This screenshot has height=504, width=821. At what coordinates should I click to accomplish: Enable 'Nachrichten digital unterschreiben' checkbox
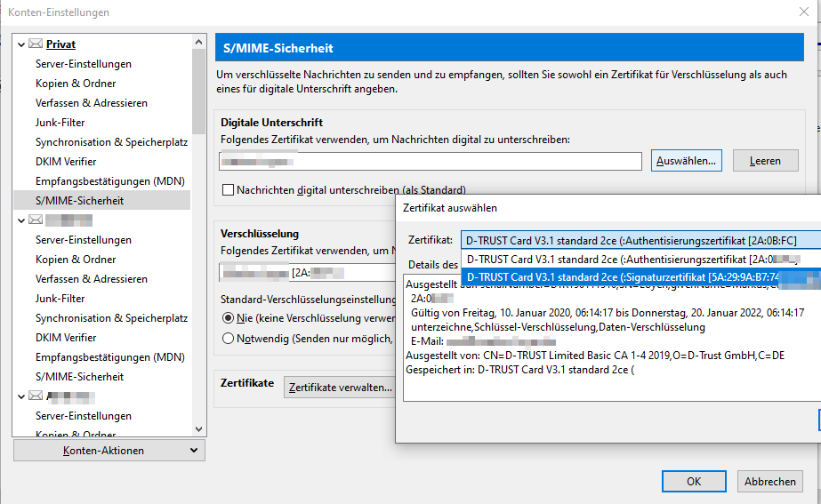pos(229,189)
